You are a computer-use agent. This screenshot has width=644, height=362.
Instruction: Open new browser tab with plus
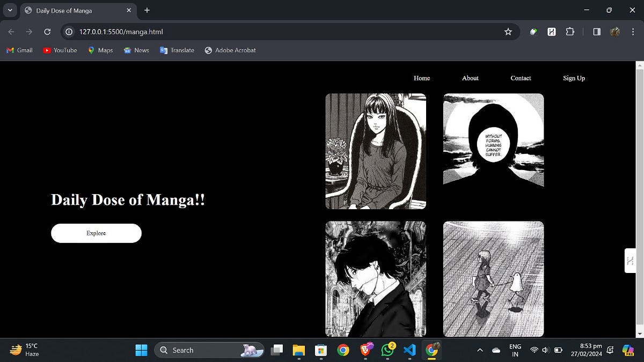(147, 10)
